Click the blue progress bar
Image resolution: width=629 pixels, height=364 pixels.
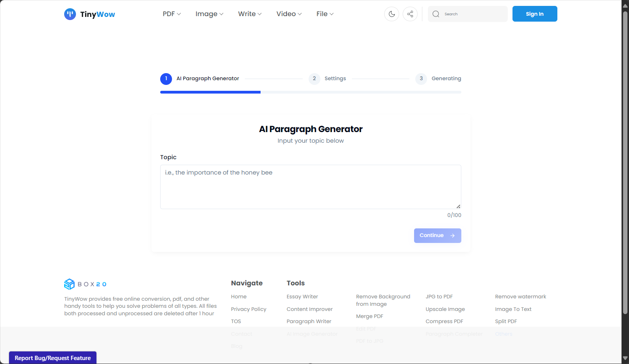pyautogui.click(x=210, y=92)
